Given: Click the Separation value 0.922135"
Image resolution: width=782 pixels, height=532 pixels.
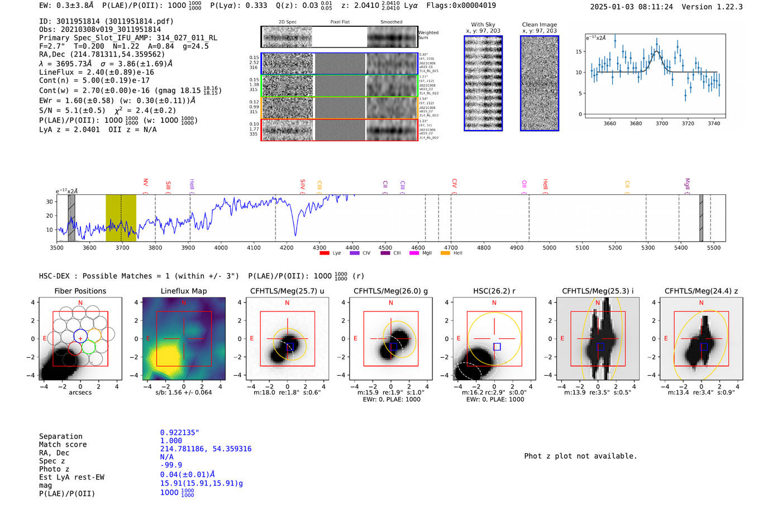Looking at the screenshot, I should tap(180, 433).
